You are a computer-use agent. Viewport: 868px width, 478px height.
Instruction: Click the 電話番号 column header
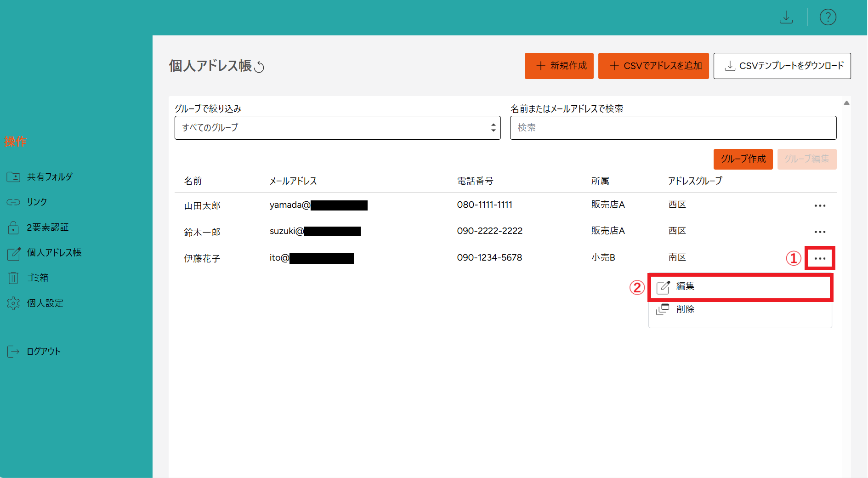(x=475, y=181)
